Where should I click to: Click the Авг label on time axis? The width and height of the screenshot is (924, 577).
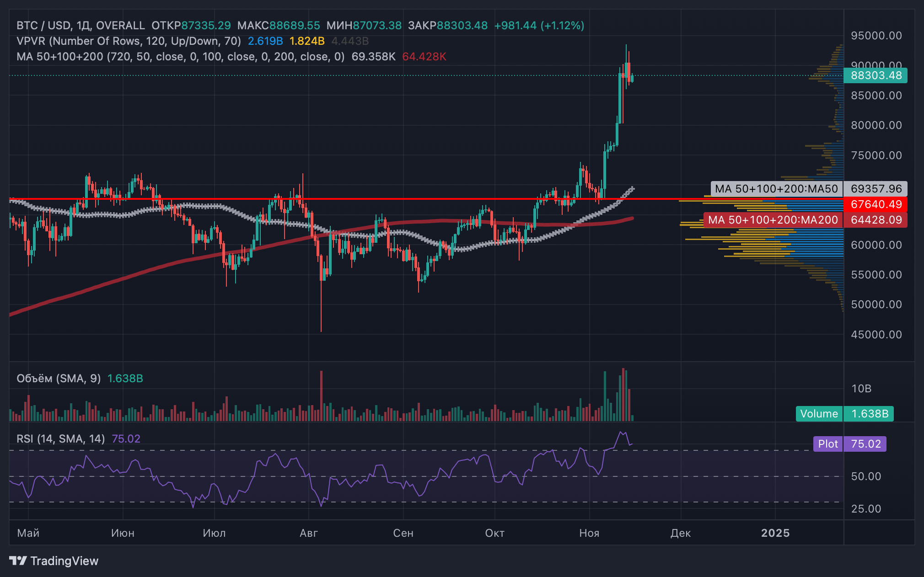click(309, 533)
